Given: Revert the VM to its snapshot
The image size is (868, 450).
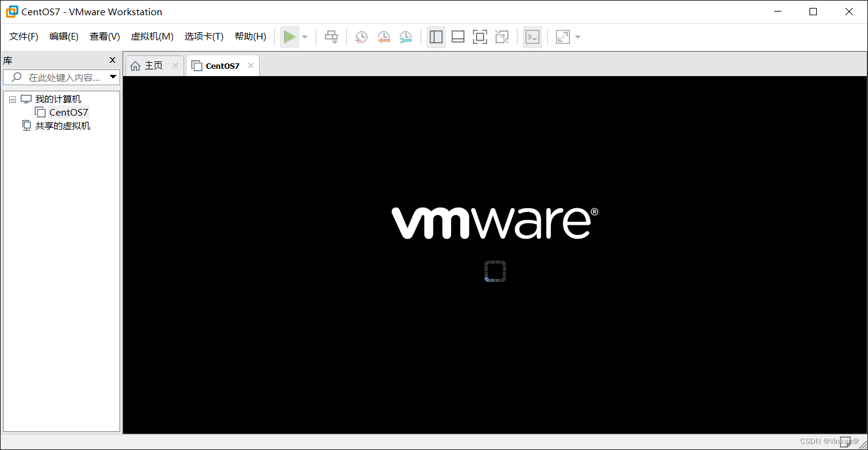Looking at the screenshot, I should pos(383,37).
